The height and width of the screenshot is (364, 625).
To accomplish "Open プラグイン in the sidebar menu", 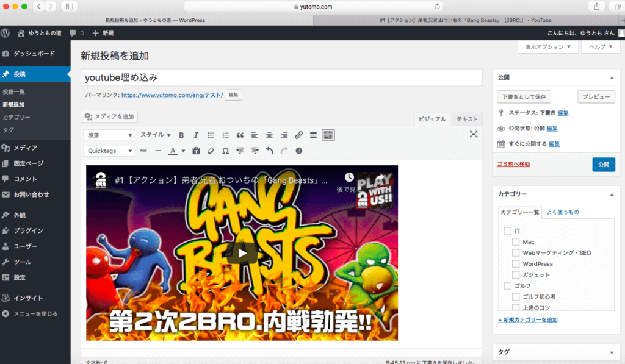I will 28,230.
